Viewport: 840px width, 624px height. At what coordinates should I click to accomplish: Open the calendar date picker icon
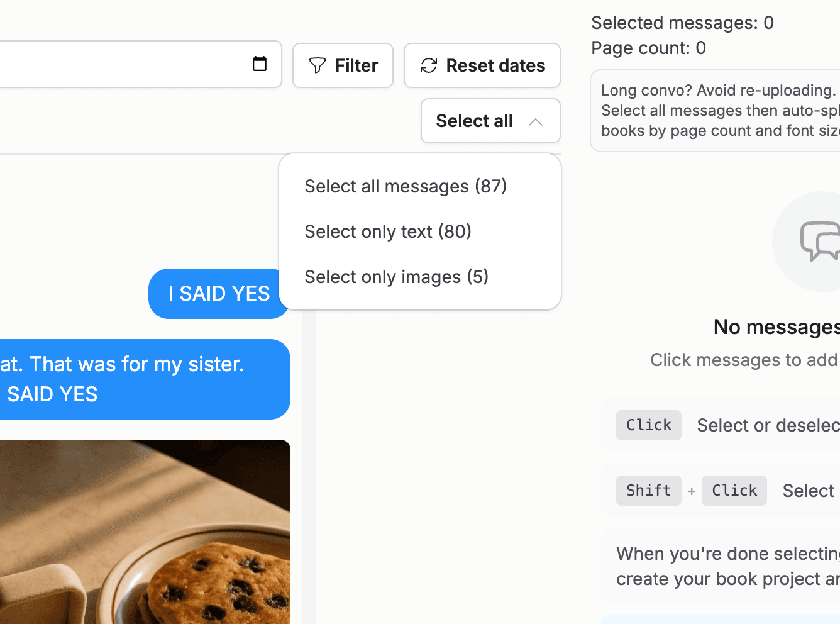coord(260,64)
